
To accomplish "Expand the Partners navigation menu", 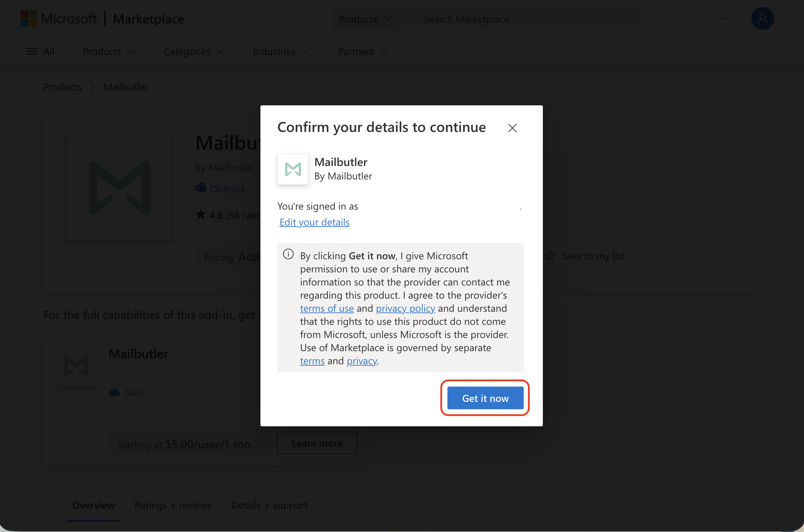I will coord(363,52).
